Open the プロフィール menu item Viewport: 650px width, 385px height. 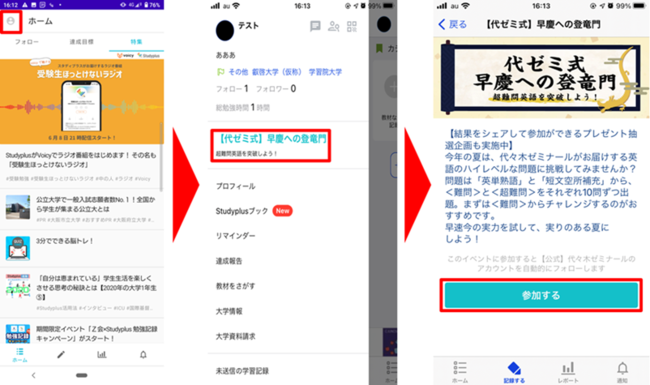(x=235, y=186)
